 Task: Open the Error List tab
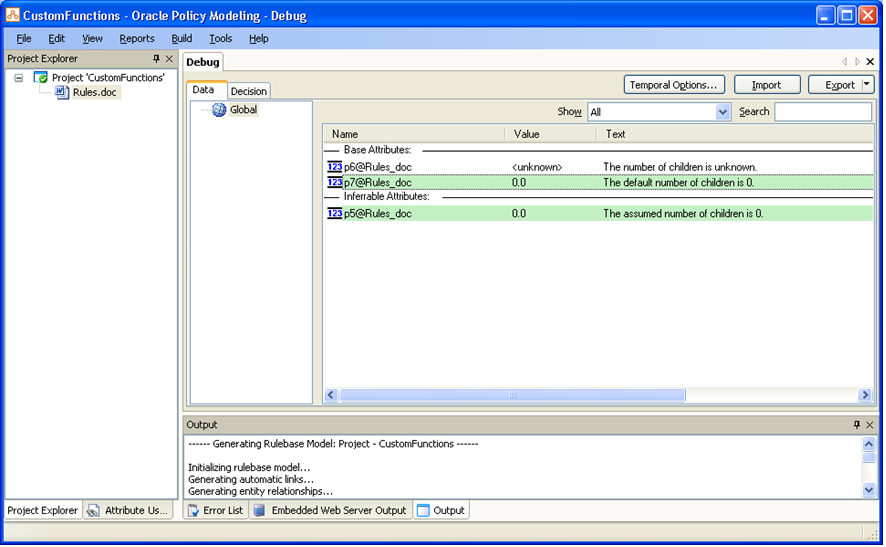pos(216,510)
